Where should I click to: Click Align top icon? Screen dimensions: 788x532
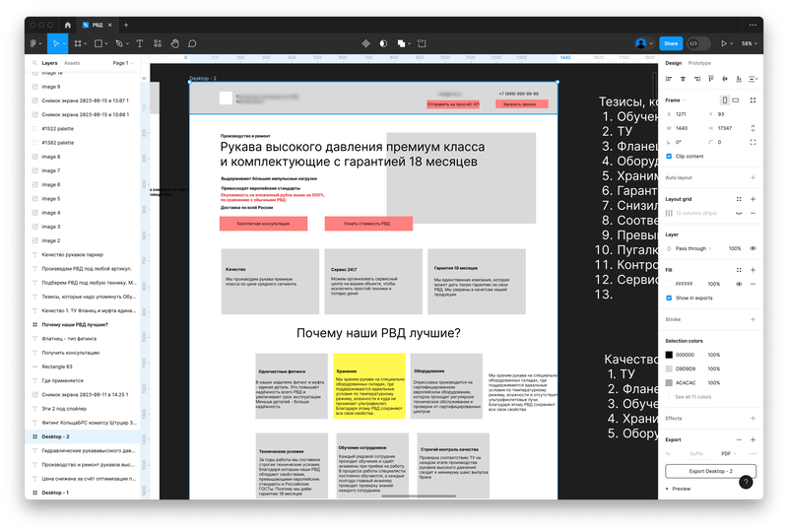click(x=710, y=79)
